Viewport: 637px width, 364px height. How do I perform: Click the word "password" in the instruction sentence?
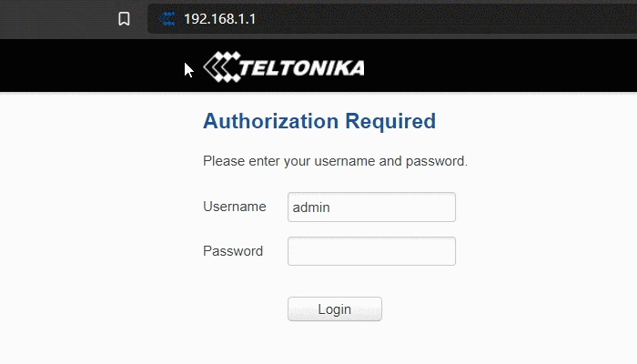436,162
